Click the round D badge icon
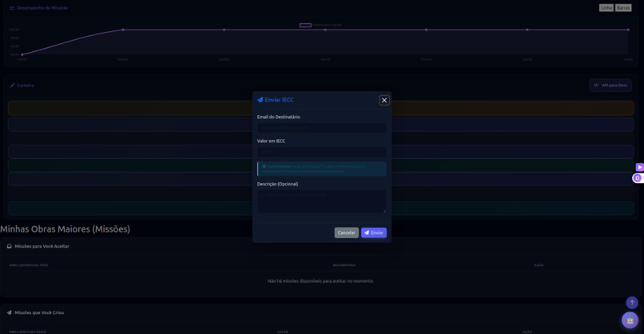Viewport: 644px width, 334px height. click(x=638, y=178)
